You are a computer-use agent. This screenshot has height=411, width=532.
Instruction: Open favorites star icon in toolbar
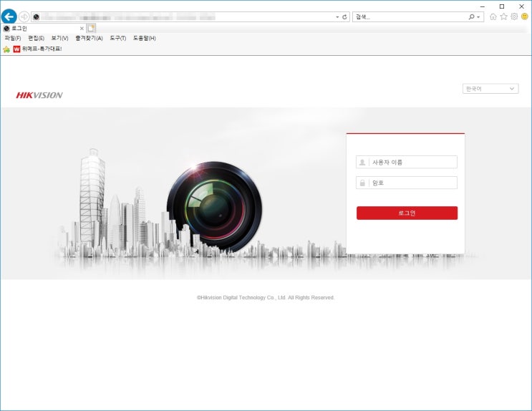(x=504, y=16)
